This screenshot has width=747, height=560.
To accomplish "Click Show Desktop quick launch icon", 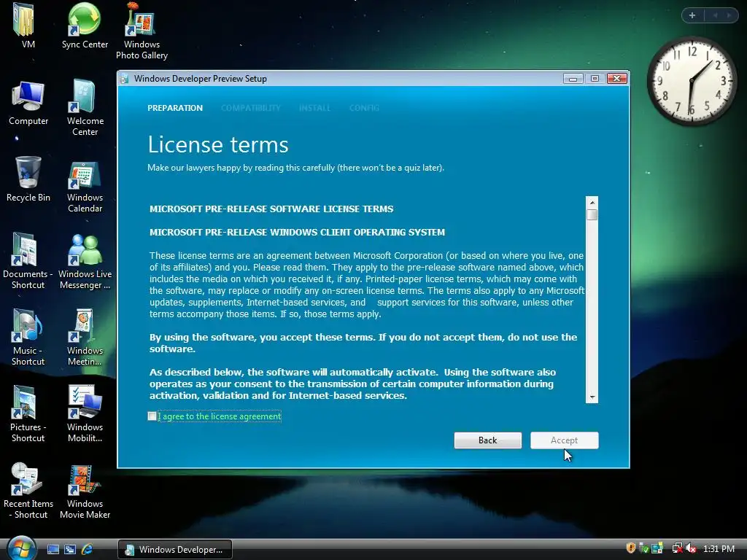I will [53, 549].
